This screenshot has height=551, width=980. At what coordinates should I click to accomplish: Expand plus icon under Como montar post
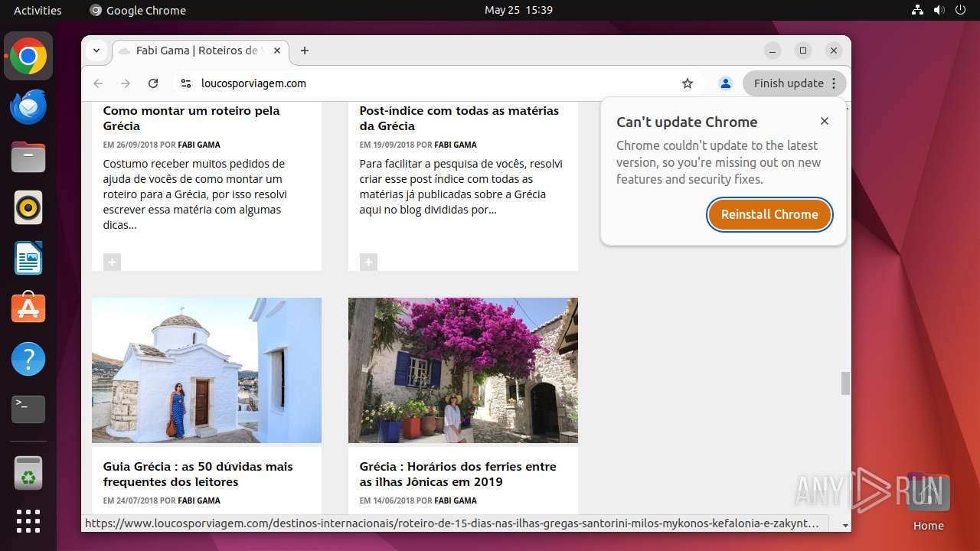[x=112, y=262]
